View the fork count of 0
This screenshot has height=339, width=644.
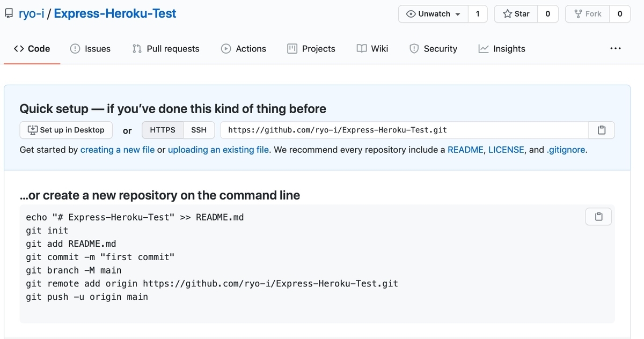620,14
